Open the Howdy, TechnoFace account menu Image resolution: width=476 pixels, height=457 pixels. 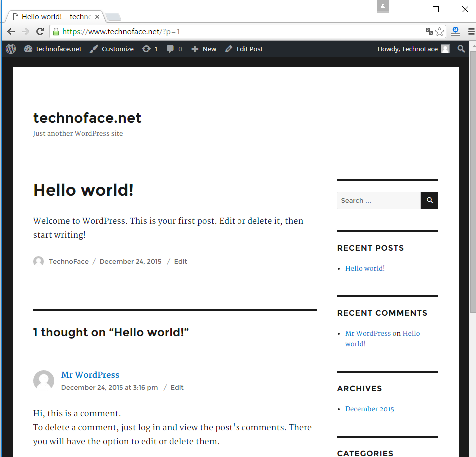click(x=413, y=49)
